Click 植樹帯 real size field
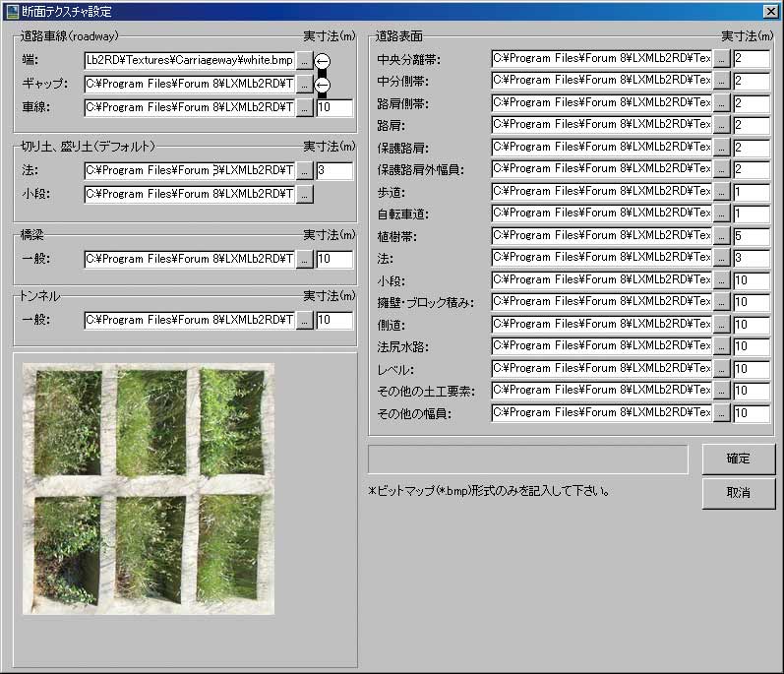 [x=752, y=236]
